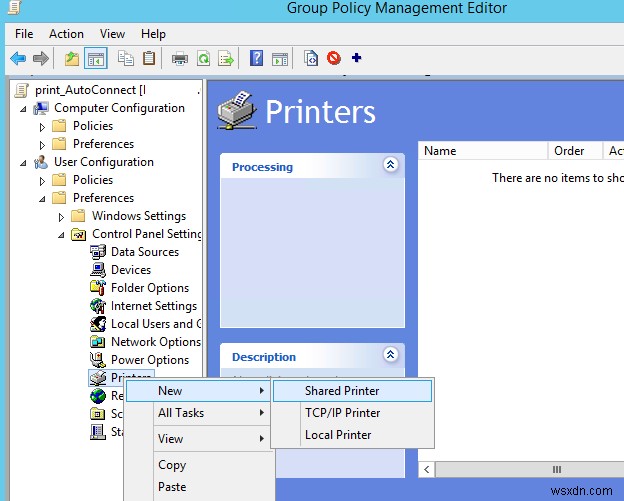The width and height of the screenshot is (624, 501).
Task: Toggle the Show/Hide action pane icon
Action: click(280, 59)
